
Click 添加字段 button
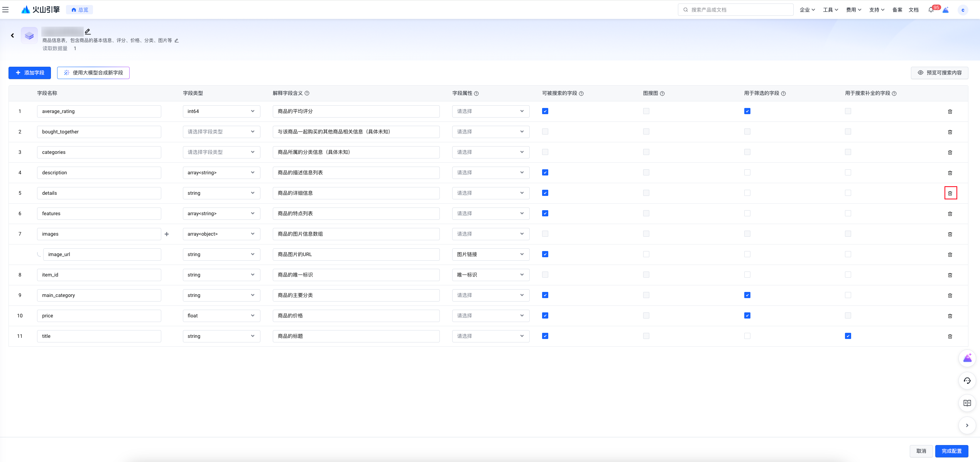30,73
